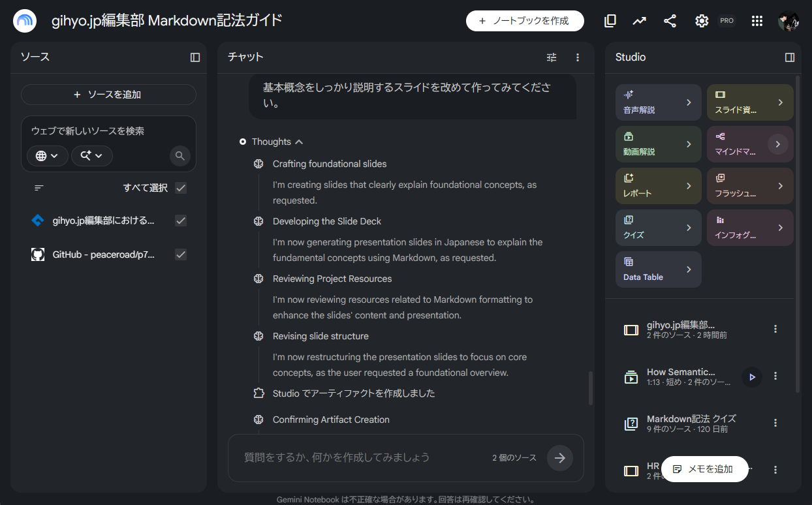Click the Developing the Slide Deck thought
This screenshot has width=812, height=505.
327,221
